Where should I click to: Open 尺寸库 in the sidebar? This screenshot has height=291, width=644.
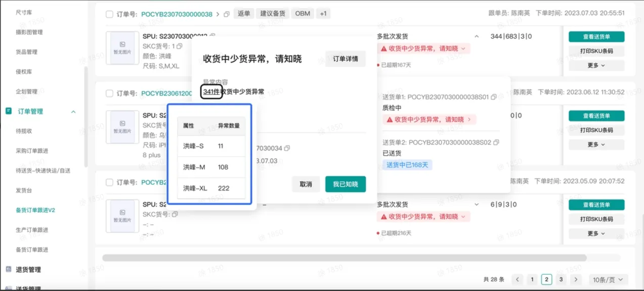[24, 12]
